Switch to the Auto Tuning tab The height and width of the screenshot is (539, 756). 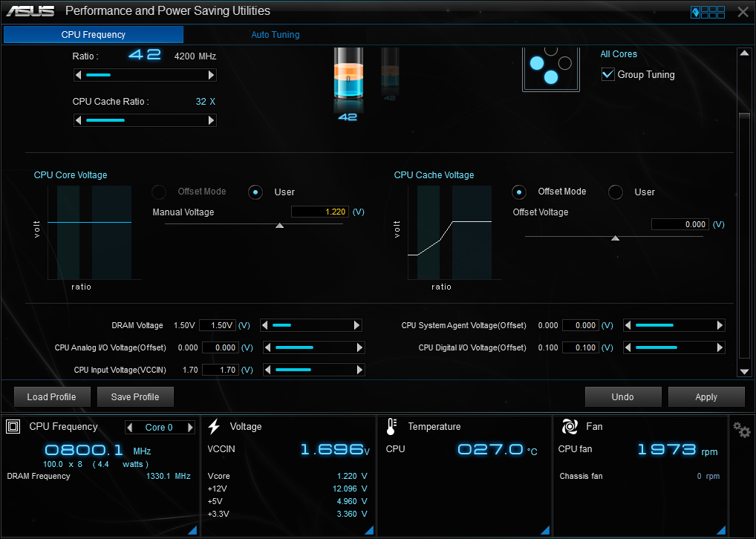click(276, 35)
